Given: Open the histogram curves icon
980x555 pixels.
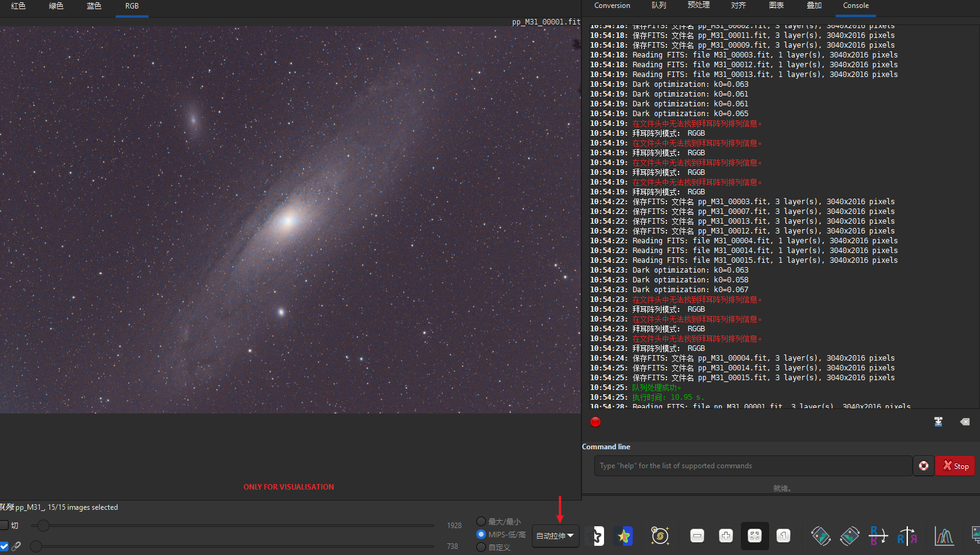Looking at the screenshot, I should click(x=944, y=536).
